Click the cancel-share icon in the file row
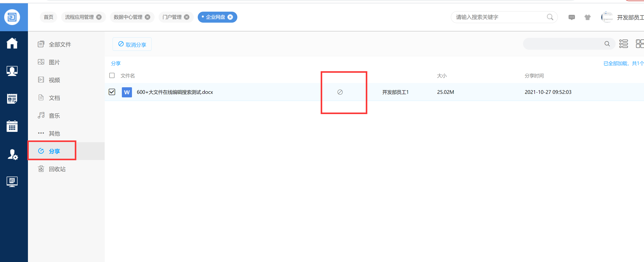This screenshot has height=262, width=644. point(340,92)
